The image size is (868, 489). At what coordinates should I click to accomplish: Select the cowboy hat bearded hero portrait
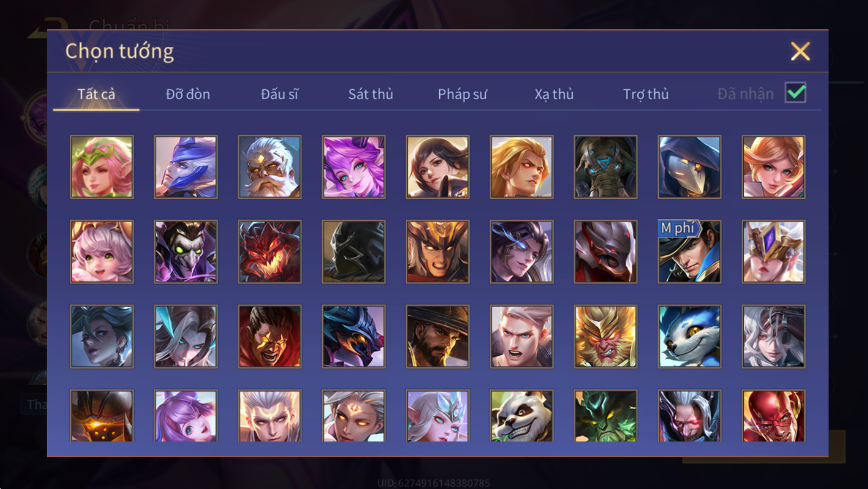point(438,336)
